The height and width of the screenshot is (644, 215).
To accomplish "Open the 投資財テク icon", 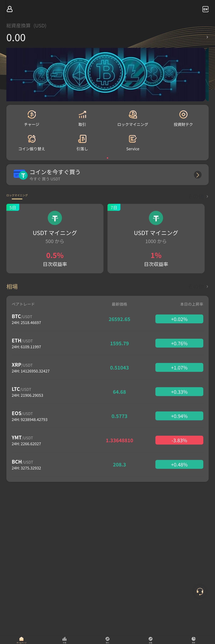I will coord(183,115).
